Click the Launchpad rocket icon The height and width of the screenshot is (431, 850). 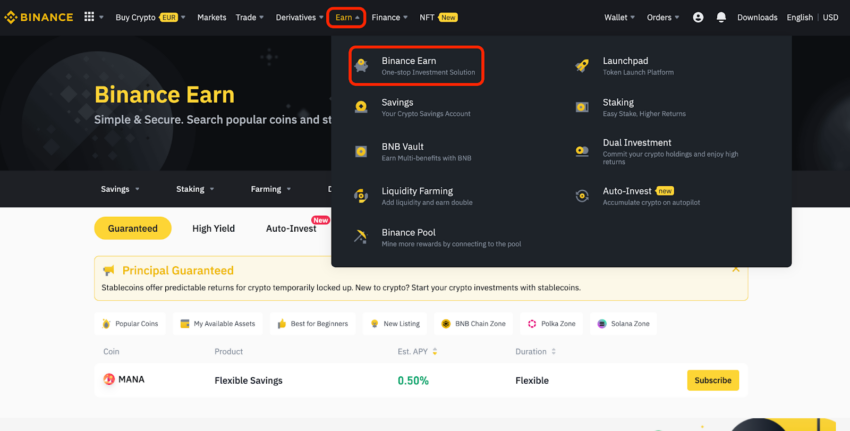pyautogui.click(x=582, y=66)
